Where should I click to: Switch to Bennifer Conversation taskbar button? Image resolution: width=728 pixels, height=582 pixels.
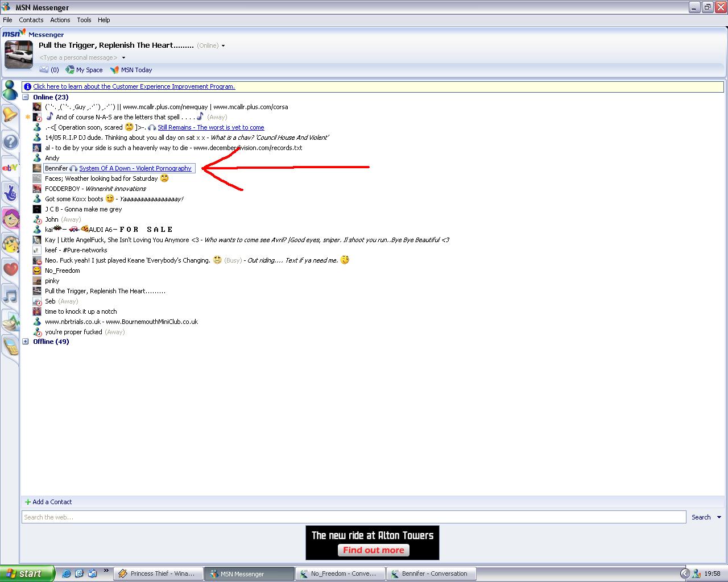click(x=431, y=573)
